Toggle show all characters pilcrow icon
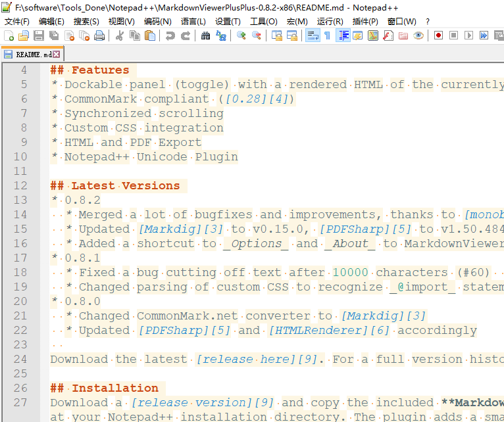504x422 pixels. coord(327,35)
